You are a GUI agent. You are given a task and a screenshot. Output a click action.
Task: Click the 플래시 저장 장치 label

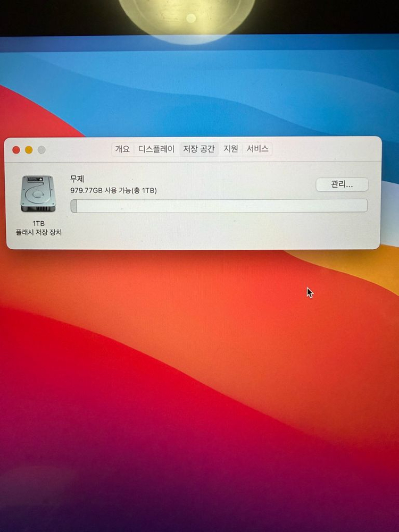pyautogui.click(x=39, y=232)
